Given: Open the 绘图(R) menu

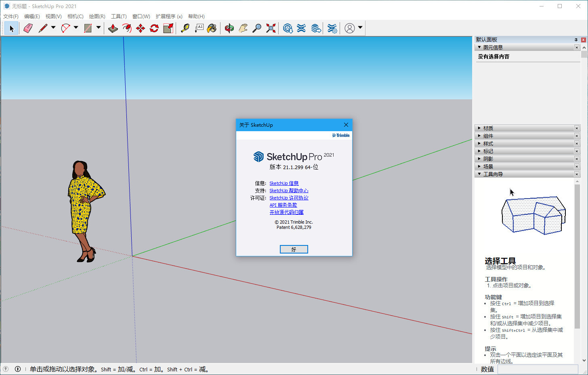Looking at the screenshot, I should (x=97, y=17).
